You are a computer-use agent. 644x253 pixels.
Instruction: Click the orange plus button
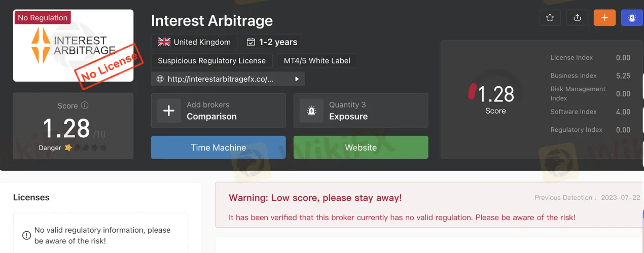pos(604,18)
